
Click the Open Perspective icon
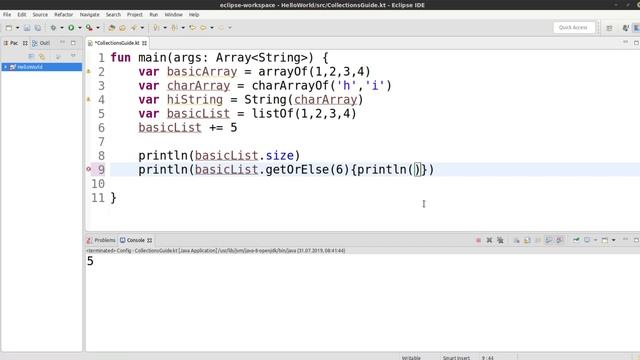609,28
